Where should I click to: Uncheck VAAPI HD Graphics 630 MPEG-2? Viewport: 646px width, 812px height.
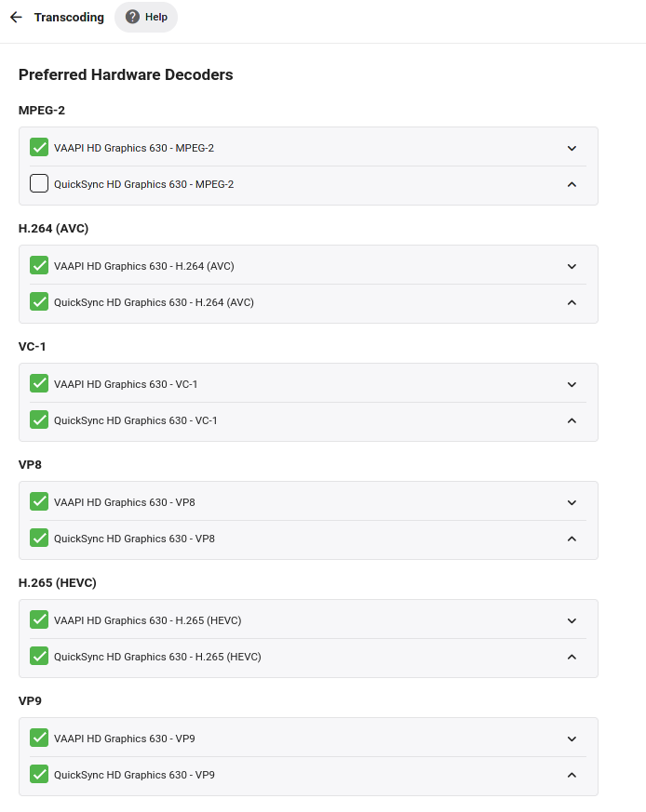(39, 147)
